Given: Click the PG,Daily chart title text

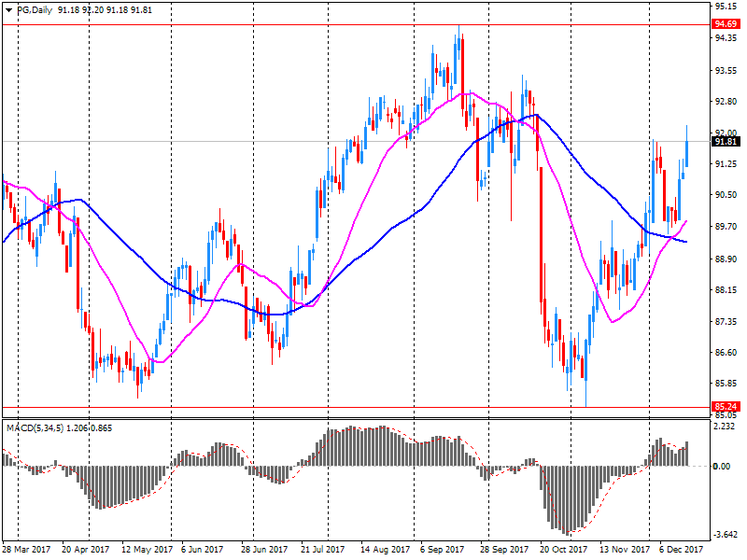Looking at the screenshot, I should (35, 10).
